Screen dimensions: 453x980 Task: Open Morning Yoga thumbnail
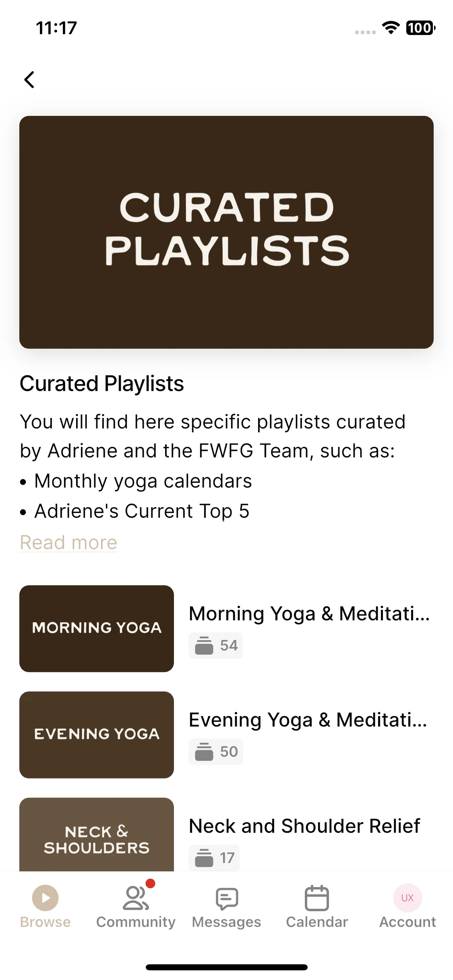97,628
